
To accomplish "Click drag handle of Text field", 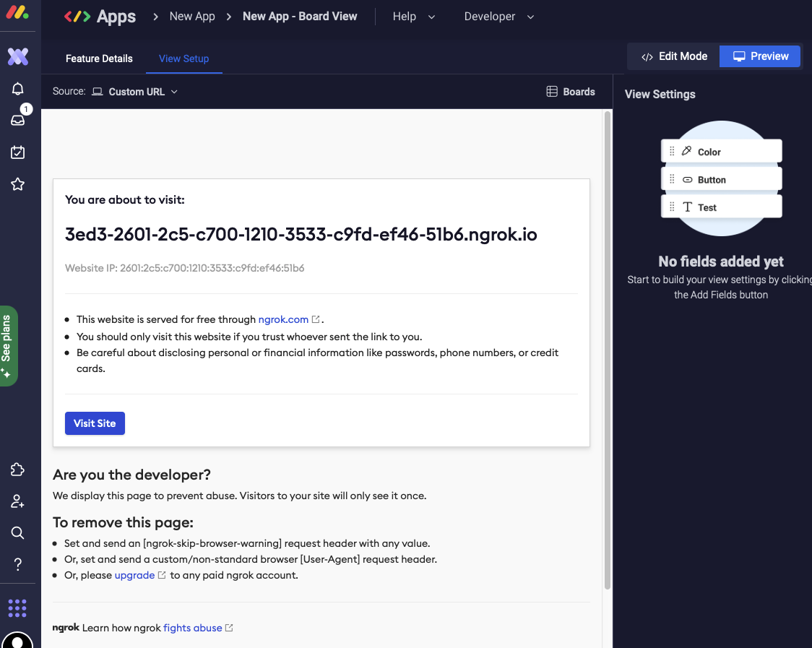I will coord(672,207).
